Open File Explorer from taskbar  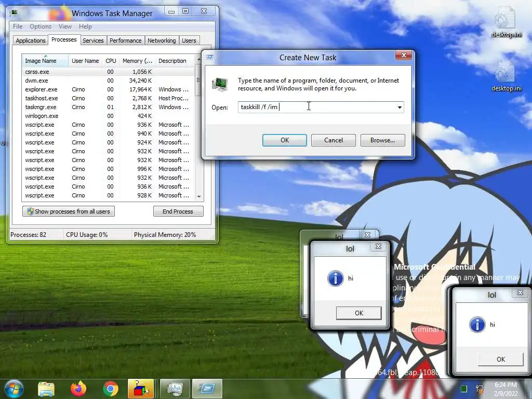pyautogui.click(x=46, y=389)
